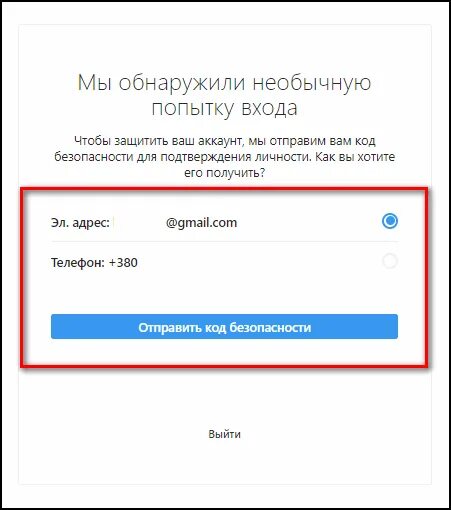Click the hidden email username area before @gmail.com
This screenshot has height=510, width=451.
click(139, 223)
